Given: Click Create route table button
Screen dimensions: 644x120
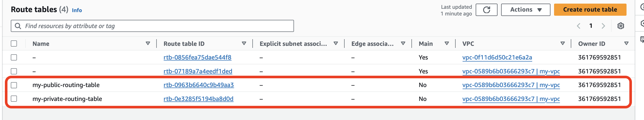Looking at the screenshot, I should [590, 10].
